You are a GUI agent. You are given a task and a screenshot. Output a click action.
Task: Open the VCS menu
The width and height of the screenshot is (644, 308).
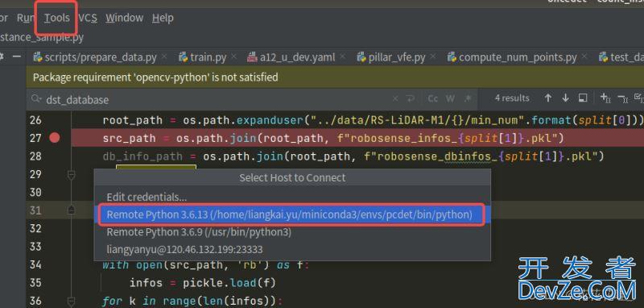point(88,18)
